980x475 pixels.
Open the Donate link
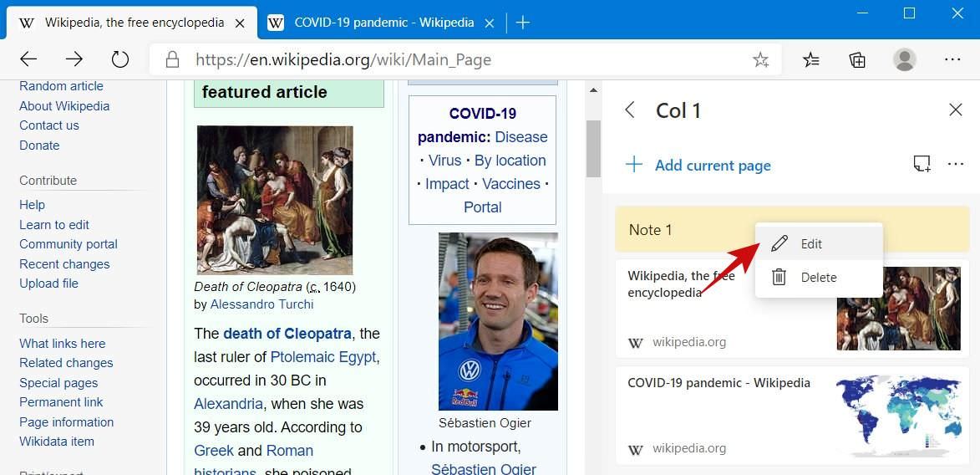click(39, 146)
